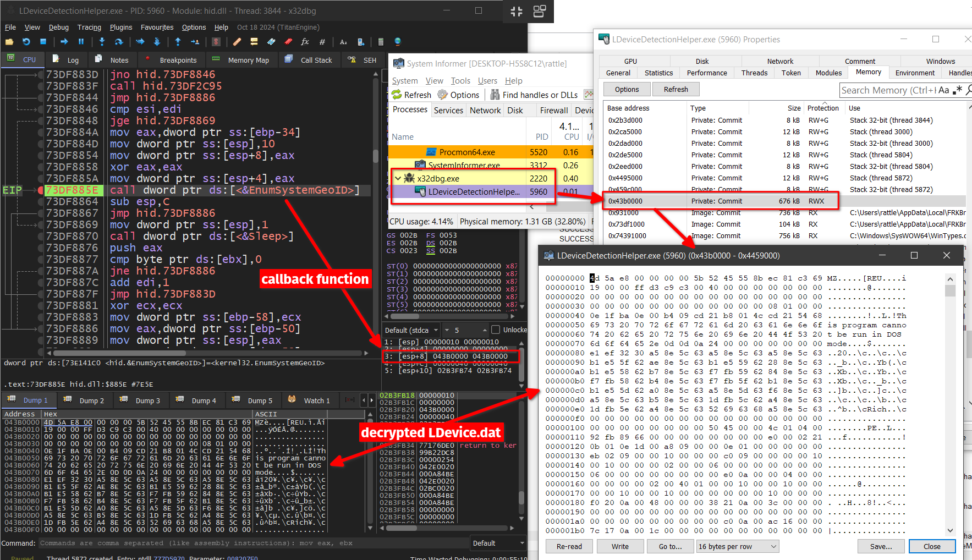The width and height of the screenshot is (972, 560).
Task: Click the Write button in memory viewer
Action: (620, 546)
